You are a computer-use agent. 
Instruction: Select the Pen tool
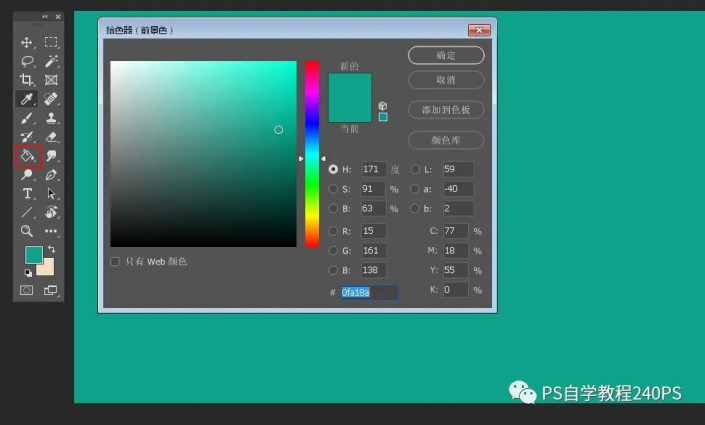coord(51,174)
